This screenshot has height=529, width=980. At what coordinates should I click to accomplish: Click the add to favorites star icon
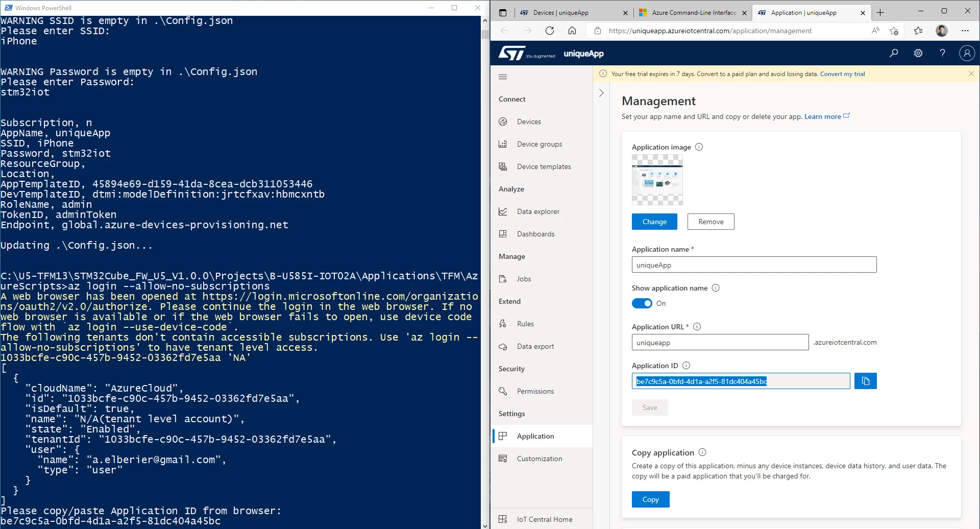coord(894,31)
